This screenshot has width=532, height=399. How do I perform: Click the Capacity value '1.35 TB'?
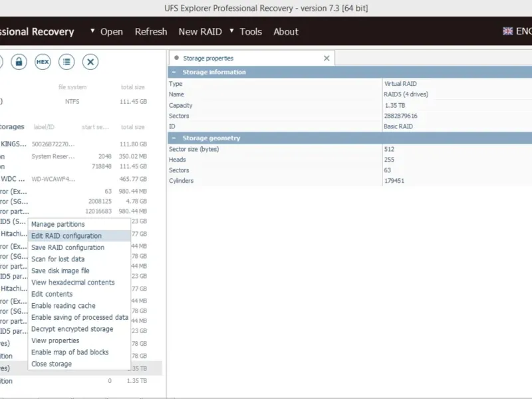coord(394,106)
